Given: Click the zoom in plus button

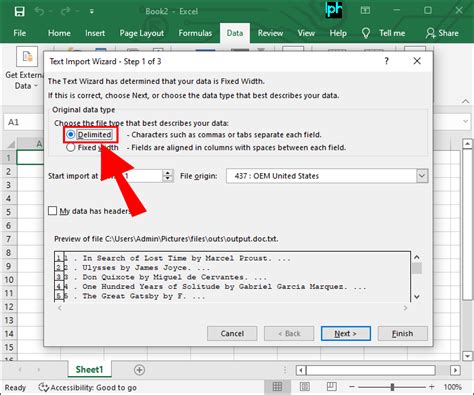Looking at the screenshot, I should point(432,387).
